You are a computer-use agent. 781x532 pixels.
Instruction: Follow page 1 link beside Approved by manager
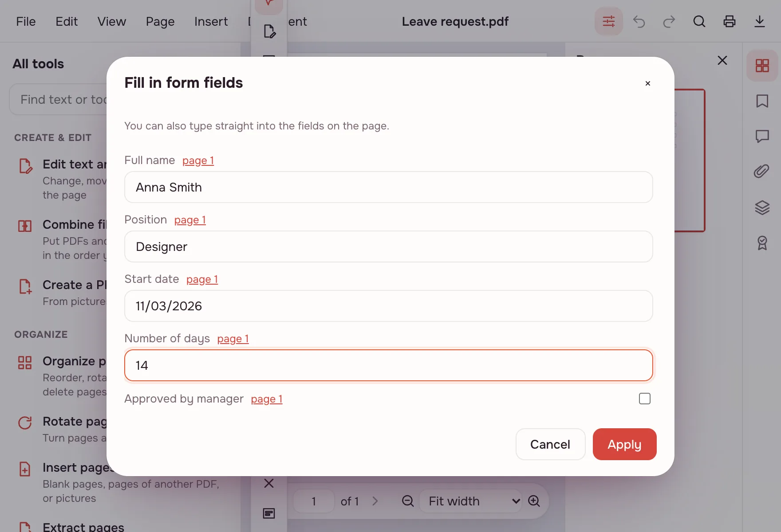pyautogui.click(x=267, y=399)
